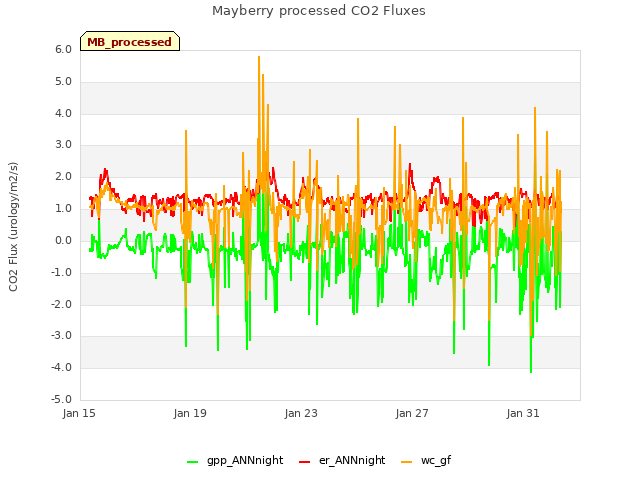
Task: Click the Jan 19 x-axis tick label
Action: click(x=190, y=413)
